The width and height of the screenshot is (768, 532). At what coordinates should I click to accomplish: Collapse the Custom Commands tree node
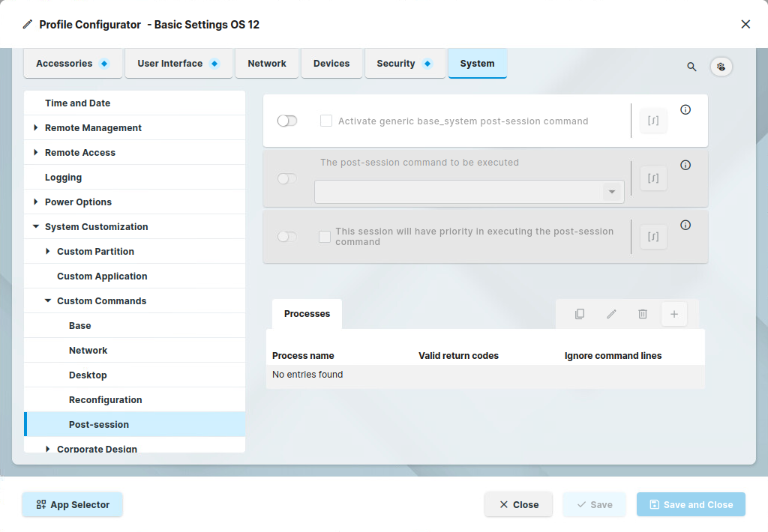click(x=48, y=301)
